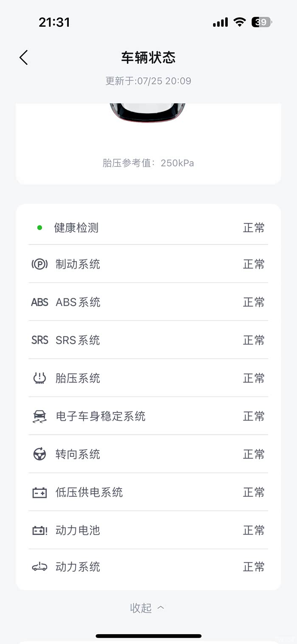Tap the battery indicator in status bar
Viewport: 297px width, 644px height.
tap(262, 22)
